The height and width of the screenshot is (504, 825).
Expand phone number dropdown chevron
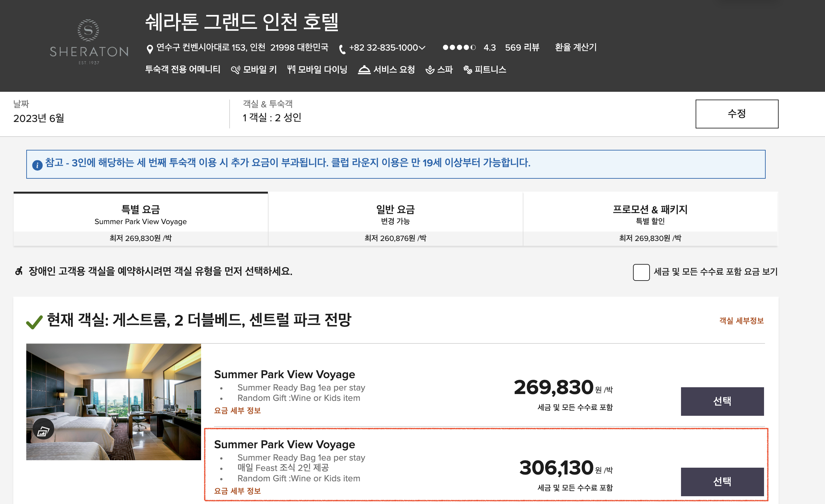click(x=422, y=48)
